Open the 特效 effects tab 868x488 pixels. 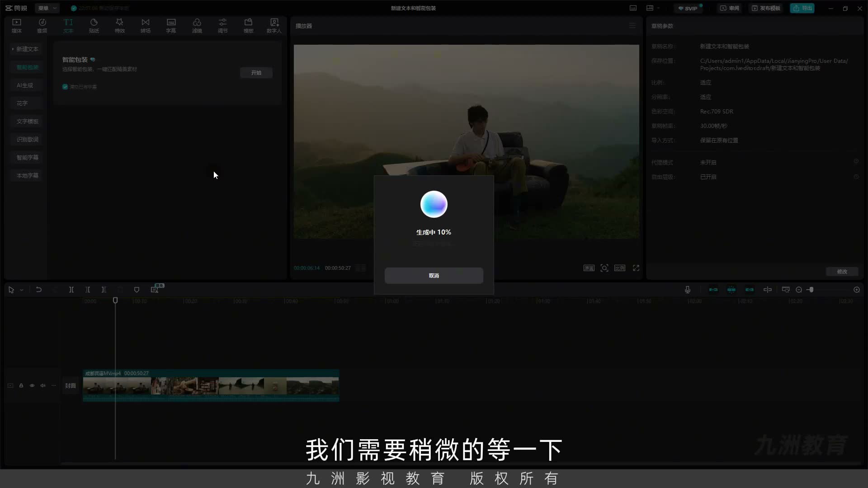[x=119, y=26]
